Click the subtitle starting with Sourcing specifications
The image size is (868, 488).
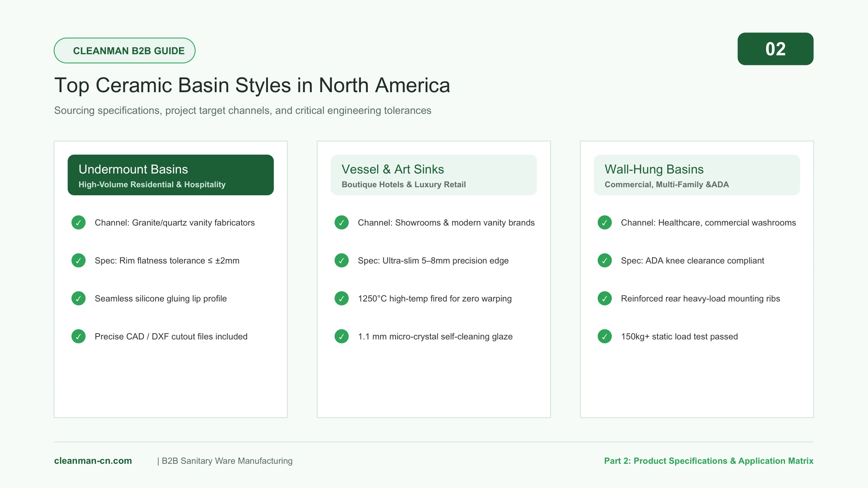pyautogui.click(x=243, y=111)
